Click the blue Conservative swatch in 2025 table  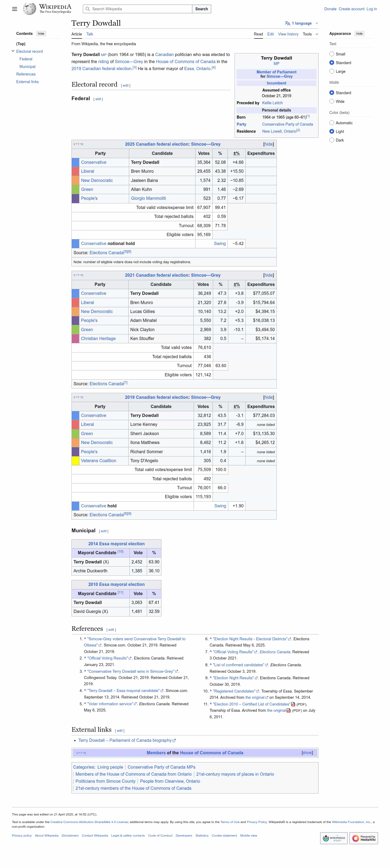tap(76, 162)
